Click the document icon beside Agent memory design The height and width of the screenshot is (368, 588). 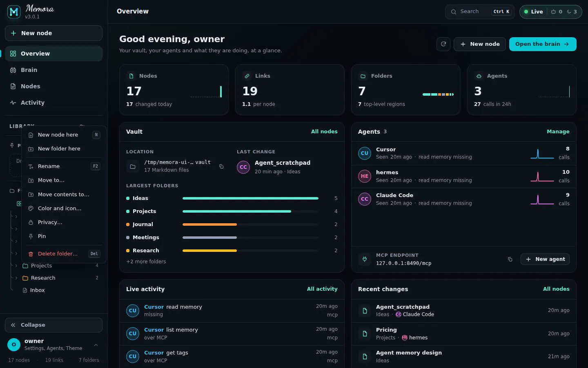[365, 357]
